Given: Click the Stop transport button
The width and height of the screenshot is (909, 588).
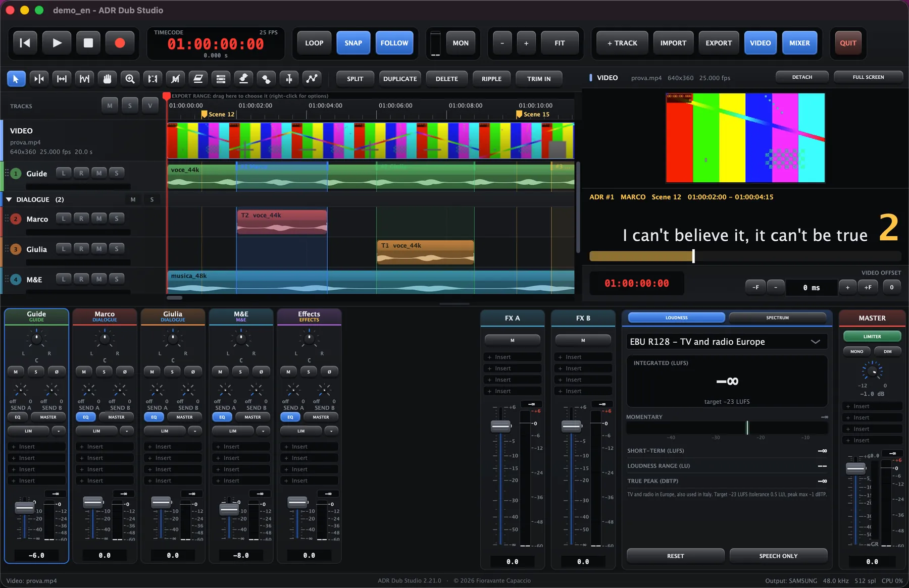Looking at the screenshot, I should (x=88, y=43).
